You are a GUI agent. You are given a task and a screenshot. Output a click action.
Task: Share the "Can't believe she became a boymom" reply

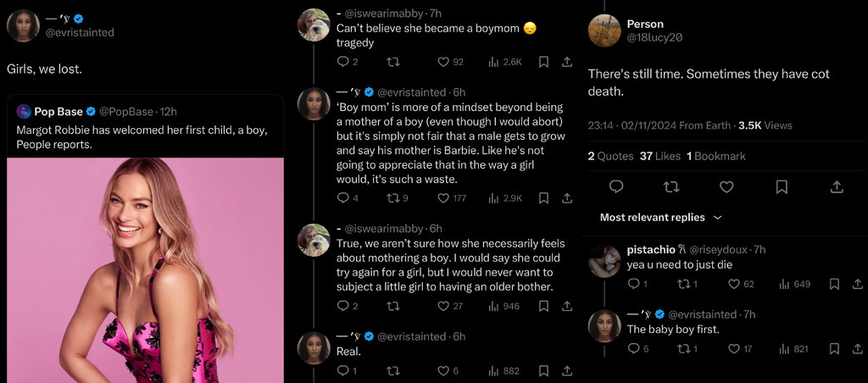click(x=566, y=62)
